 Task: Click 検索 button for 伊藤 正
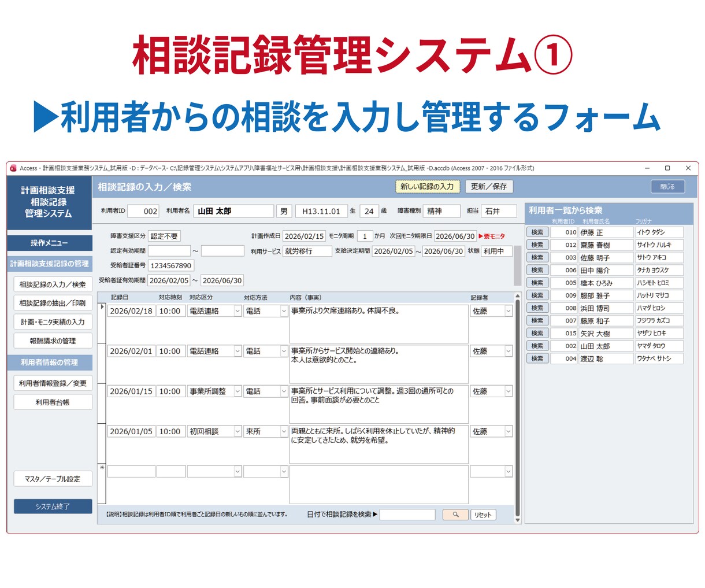click(537, 232)
